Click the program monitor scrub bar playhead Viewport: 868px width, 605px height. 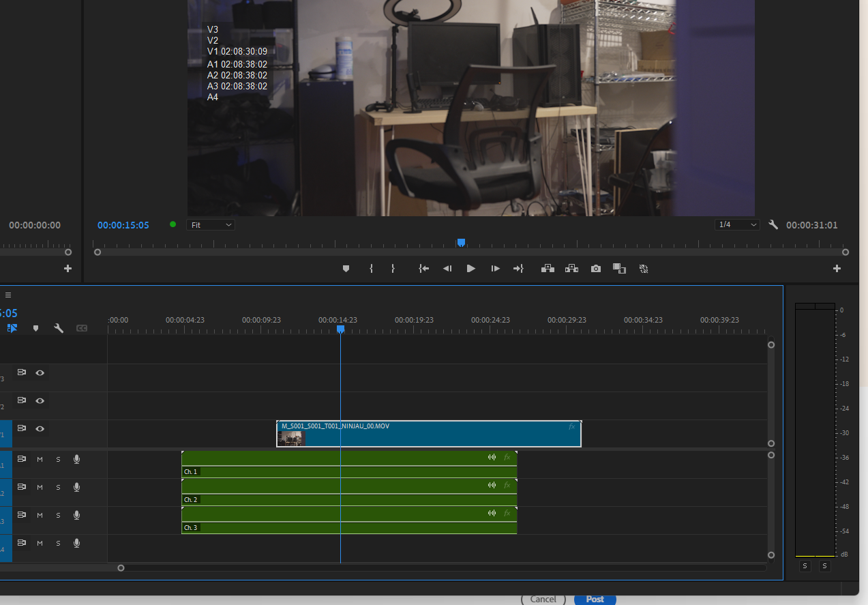(461, 243)
